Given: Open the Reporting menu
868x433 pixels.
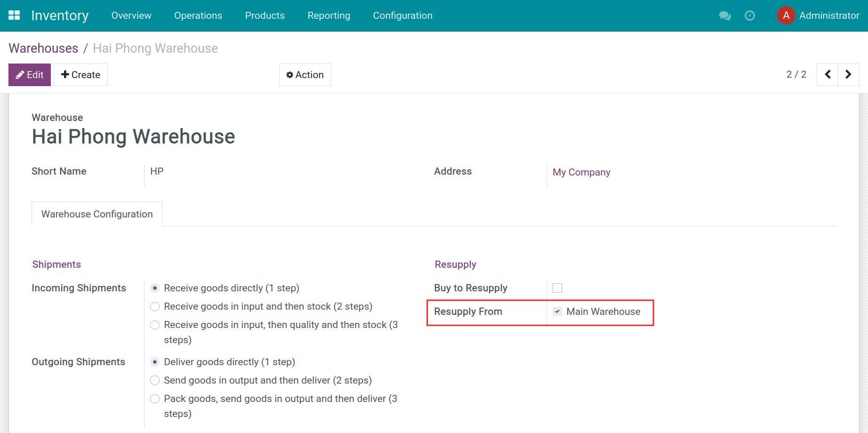Looking at the screenshot, I should coord(329,16).
